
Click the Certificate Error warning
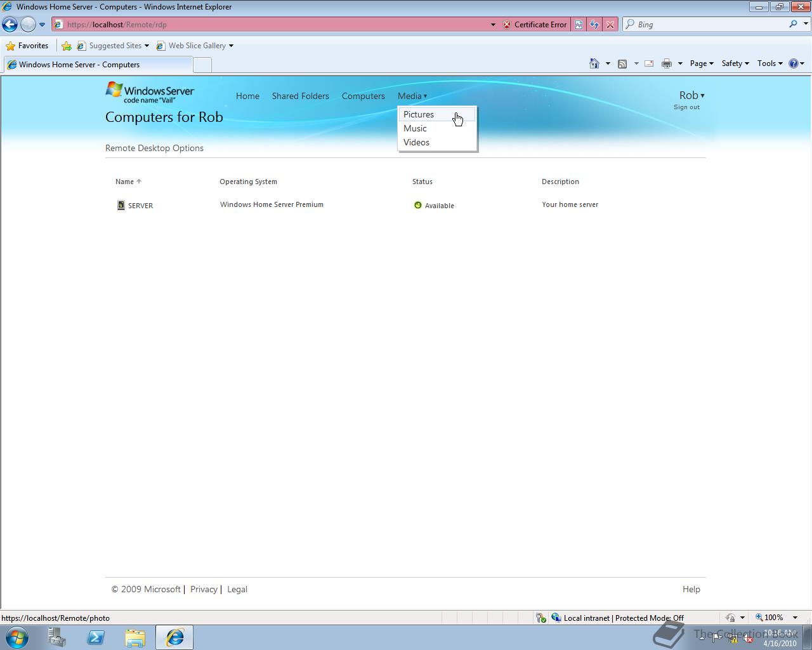535,25
